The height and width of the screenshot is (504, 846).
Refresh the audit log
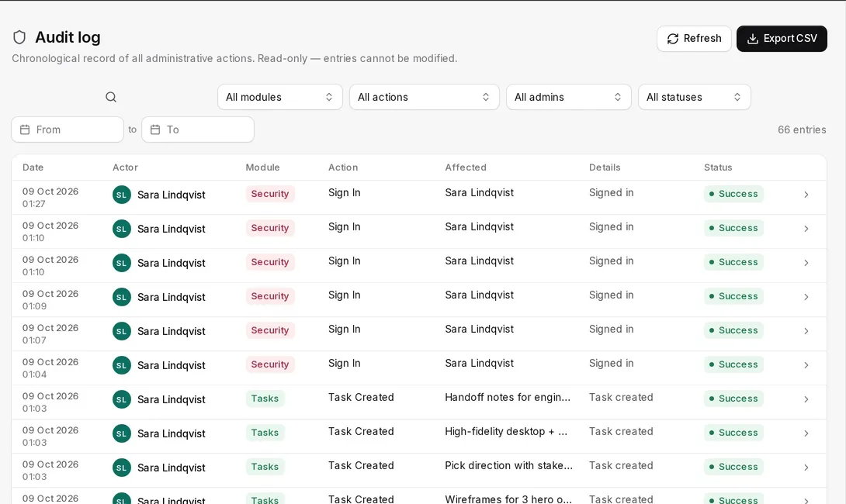pyautogui.click(x=694, y=39)
